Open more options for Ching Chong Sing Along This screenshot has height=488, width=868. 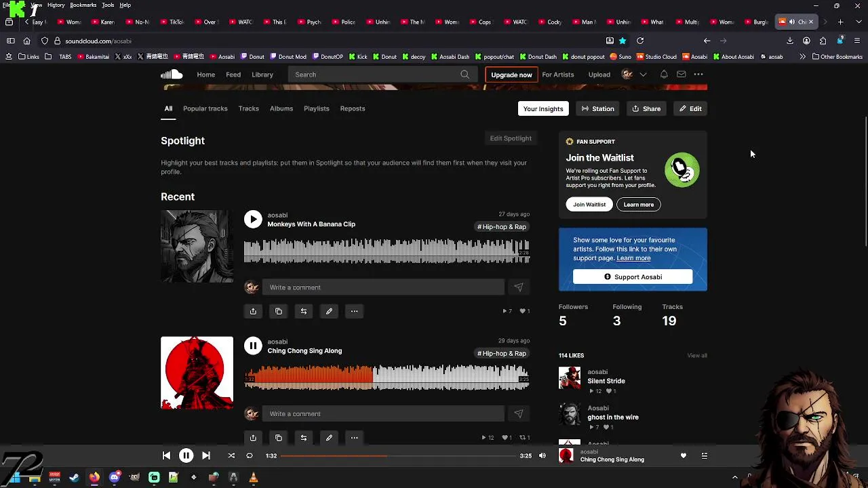pos(354,438)
